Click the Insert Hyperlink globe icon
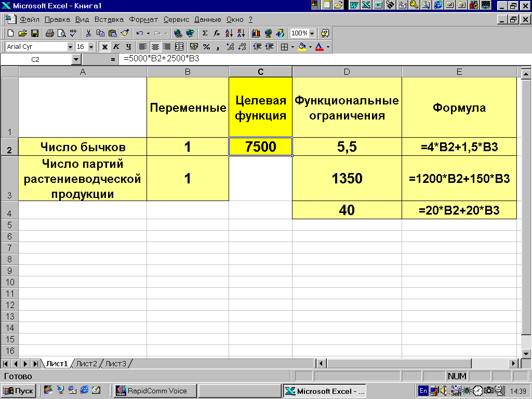532x399 pixels. point(178,33)
